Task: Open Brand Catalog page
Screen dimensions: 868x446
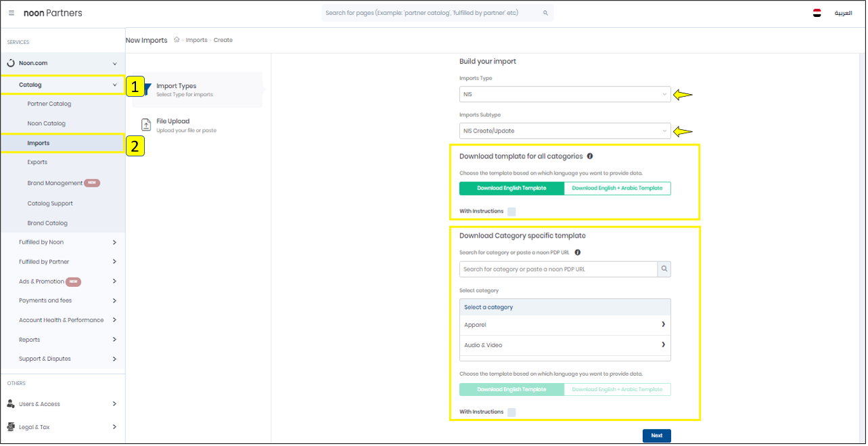Action: point(47,223)
